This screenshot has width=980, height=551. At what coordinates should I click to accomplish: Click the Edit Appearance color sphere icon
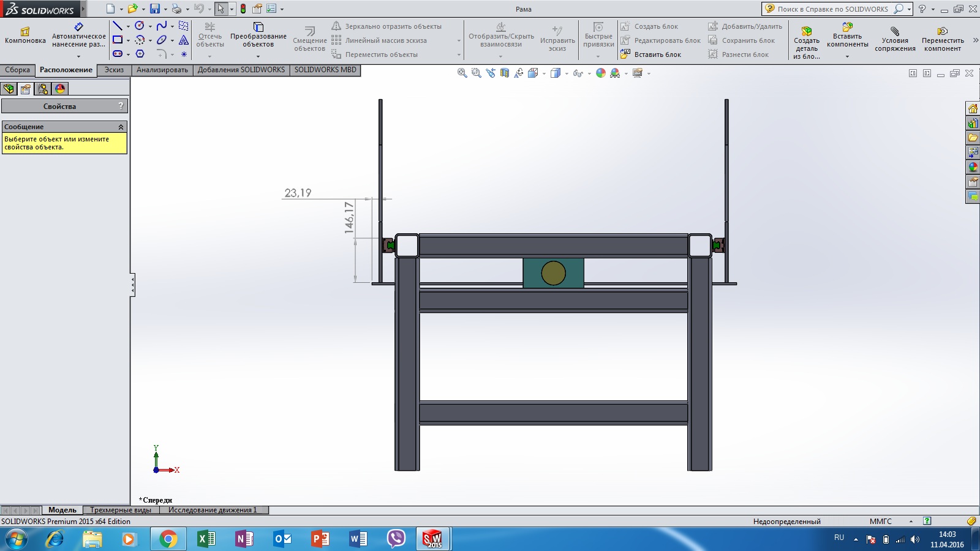(601, 73)
